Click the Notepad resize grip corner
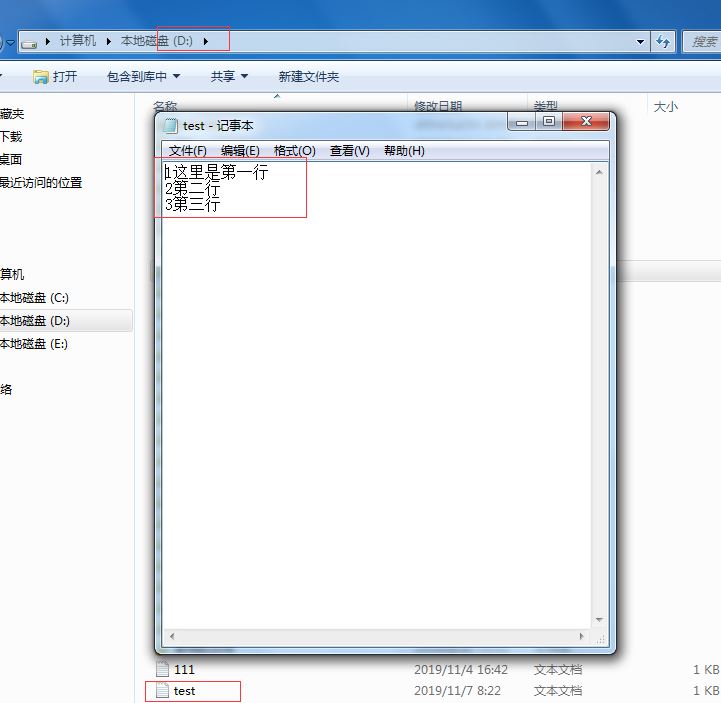 coord(600,639)
